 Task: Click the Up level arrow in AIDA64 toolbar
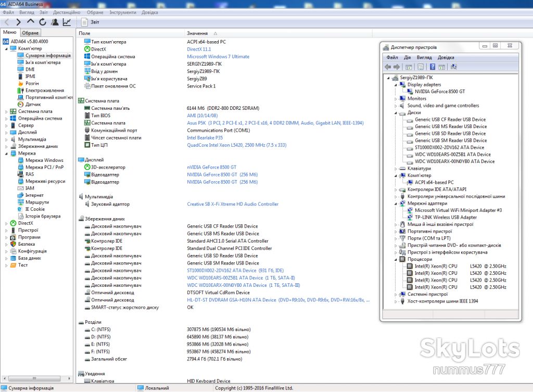click(x=31, y=22)
